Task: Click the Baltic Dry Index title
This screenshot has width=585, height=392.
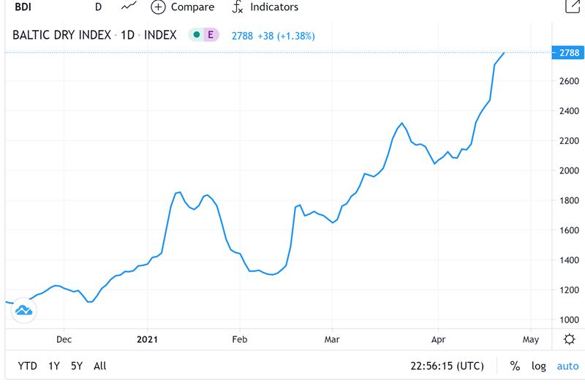Action: pyautogui.click(x=62, y=34)
